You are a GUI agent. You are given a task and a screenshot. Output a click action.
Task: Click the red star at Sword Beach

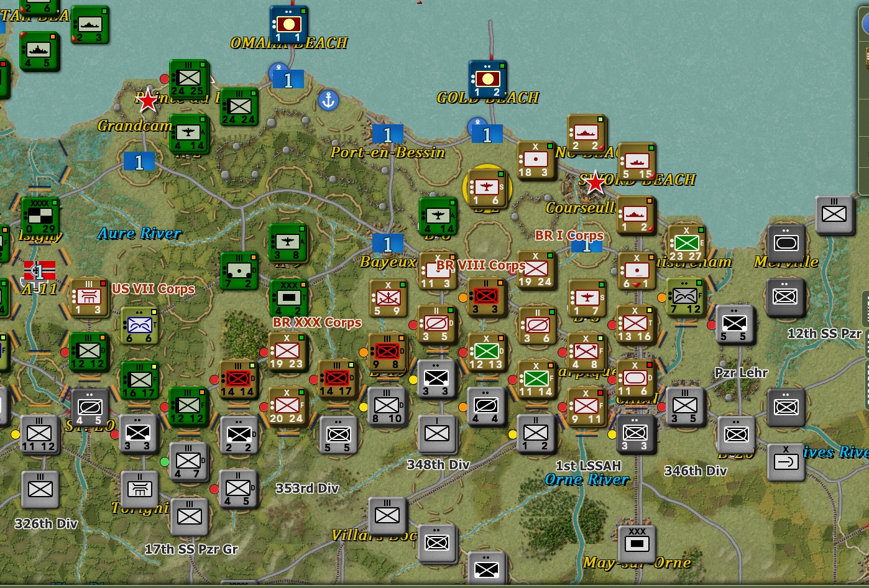595,182
